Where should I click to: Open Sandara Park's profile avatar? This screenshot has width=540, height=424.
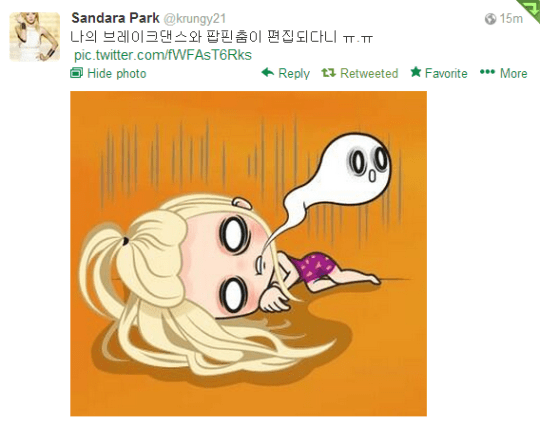click(x=34, y=37)
